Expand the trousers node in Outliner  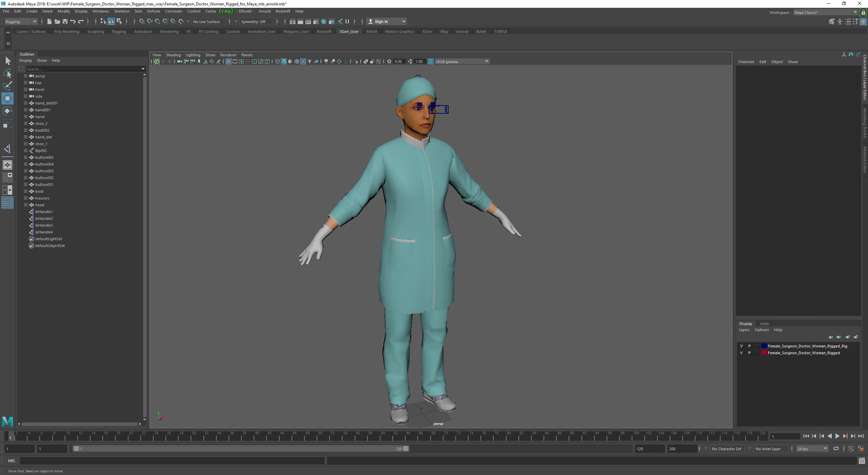[25, 198]
